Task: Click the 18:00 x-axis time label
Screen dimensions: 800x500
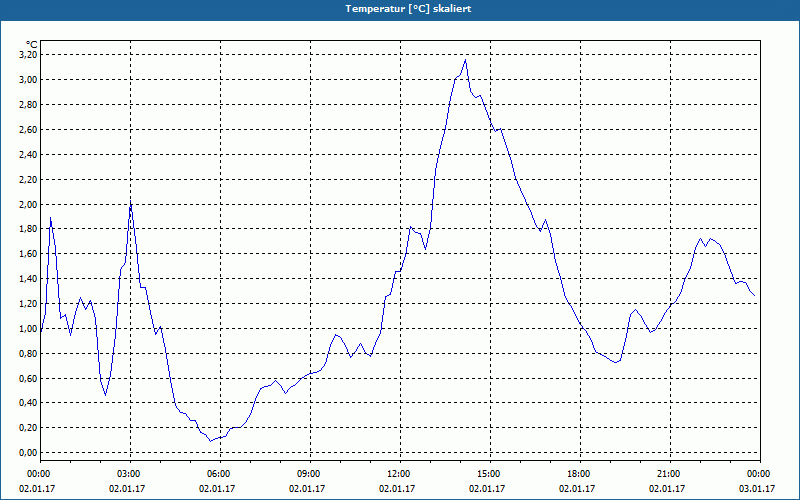Action: pos(577,474)
